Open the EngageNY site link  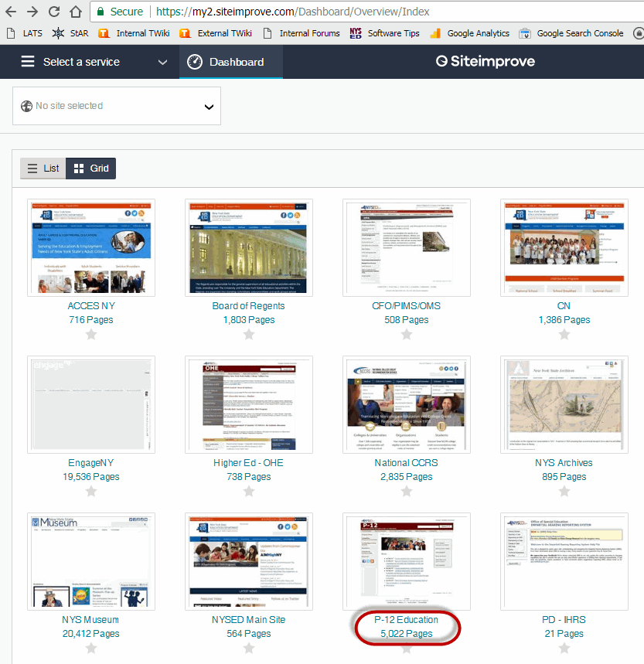point(91,463)
